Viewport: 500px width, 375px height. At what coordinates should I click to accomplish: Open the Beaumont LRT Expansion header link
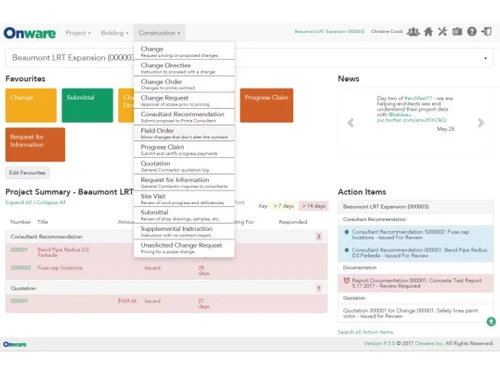[329, 31]
